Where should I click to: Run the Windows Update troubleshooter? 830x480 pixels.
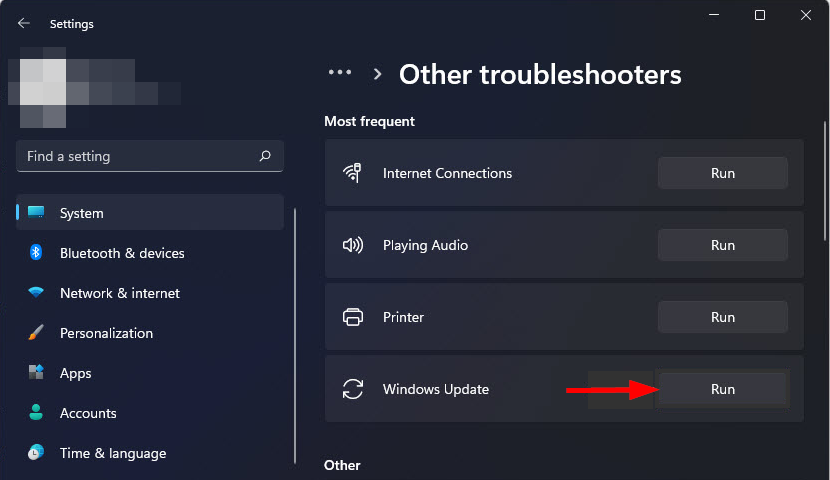pyautogui.click(x=722, y=389)
